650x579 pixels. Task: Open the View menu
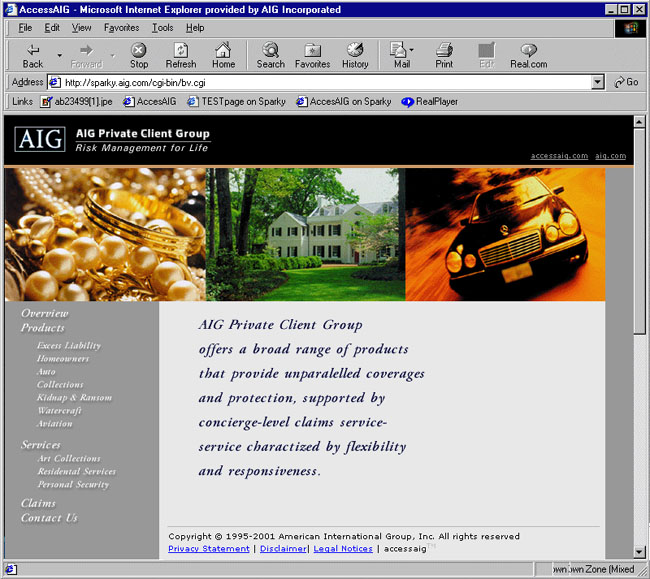[x=81, y=28]
